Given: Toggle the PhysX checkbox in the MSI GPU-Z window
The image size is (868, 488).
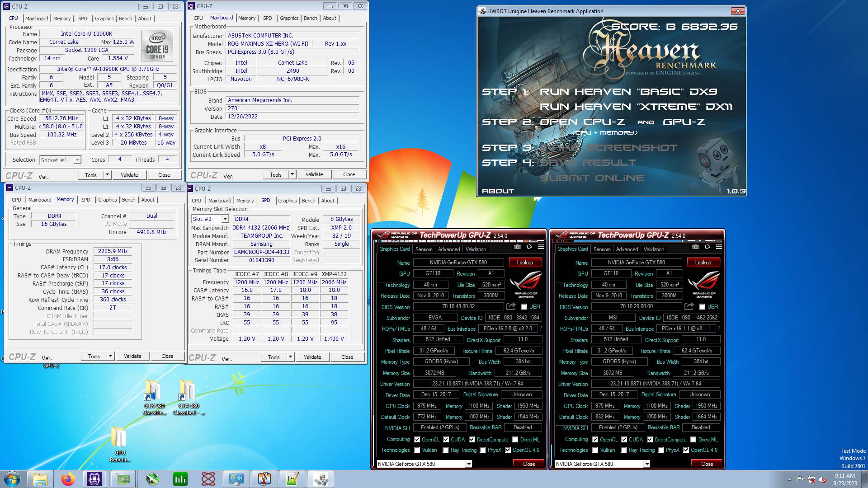Looking at the screenshot, I should point(661,450).
